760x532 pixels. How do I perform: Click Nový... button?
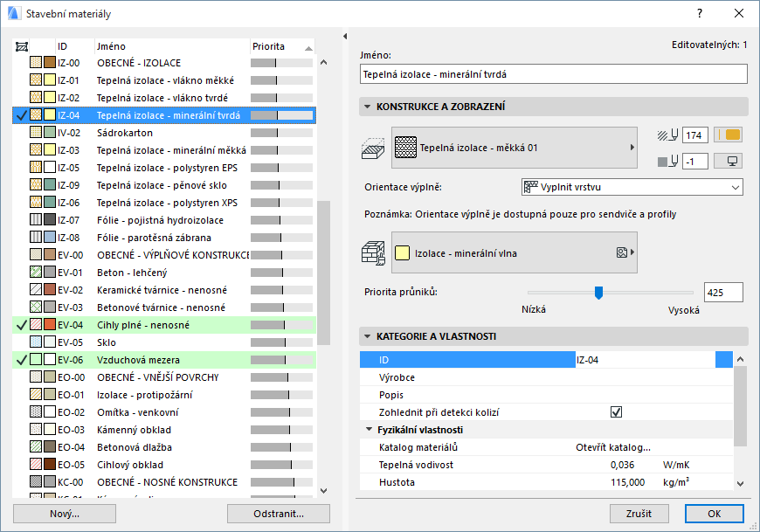click(65, 514)
